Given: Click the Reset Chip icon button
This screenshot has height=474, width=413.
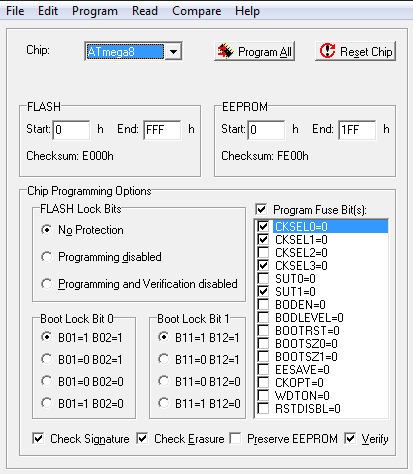Looking at the screenshot, I should [355, 51].
